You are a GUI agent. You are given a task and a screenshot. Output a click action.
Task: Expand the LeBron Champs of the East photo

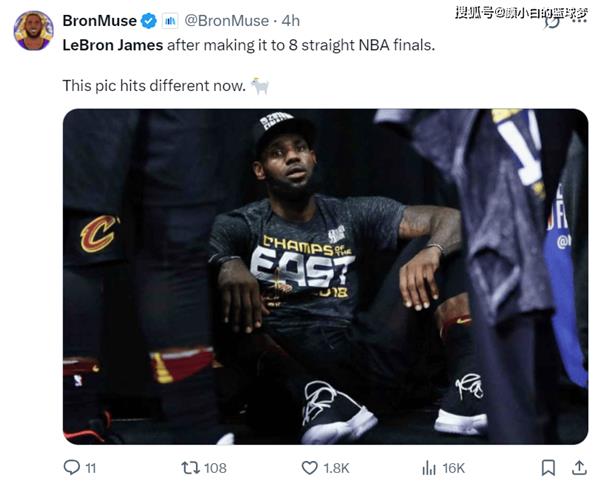[325, 276]
